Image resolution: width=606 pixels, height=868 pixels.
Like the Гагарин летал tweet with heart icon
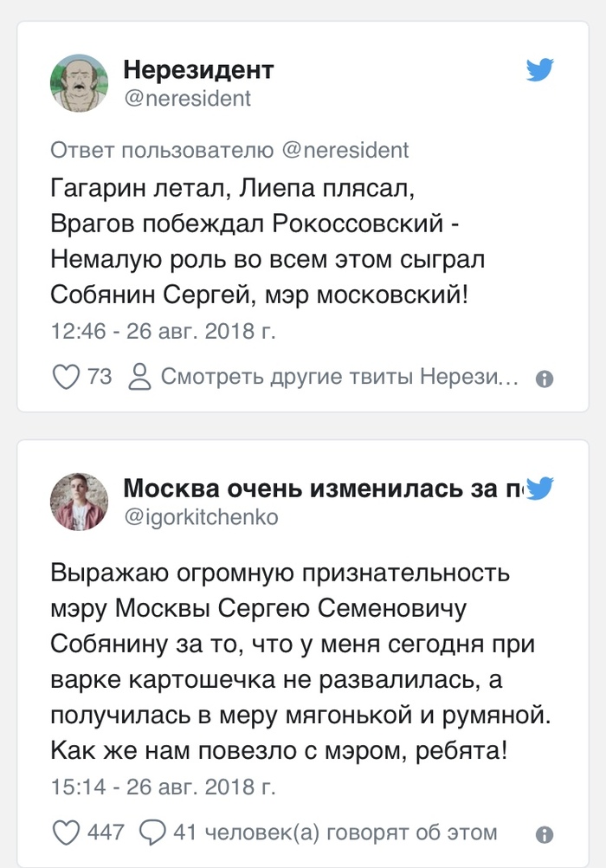pyautogui.click(x=66, y=377)
